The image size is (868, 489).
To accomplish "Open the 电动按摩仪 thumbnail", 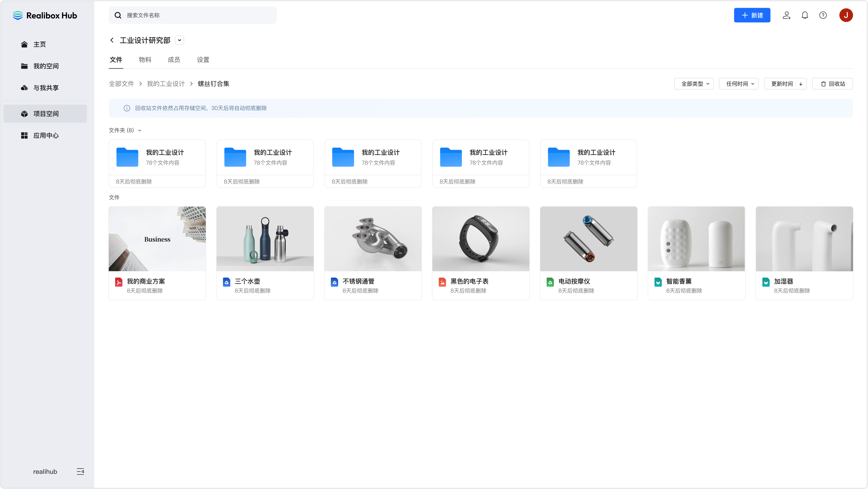I will pyautogui.click(x=588, y=239).
